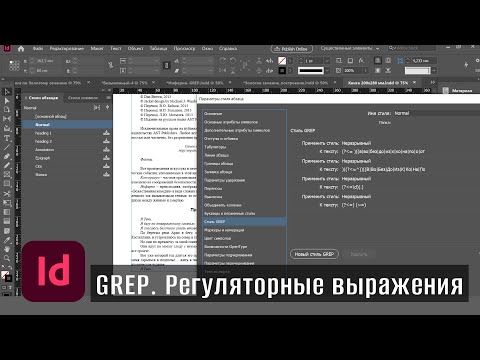Select the Rectangle tool
Screen dimensions: 480x360
click(x=7, y=184)
